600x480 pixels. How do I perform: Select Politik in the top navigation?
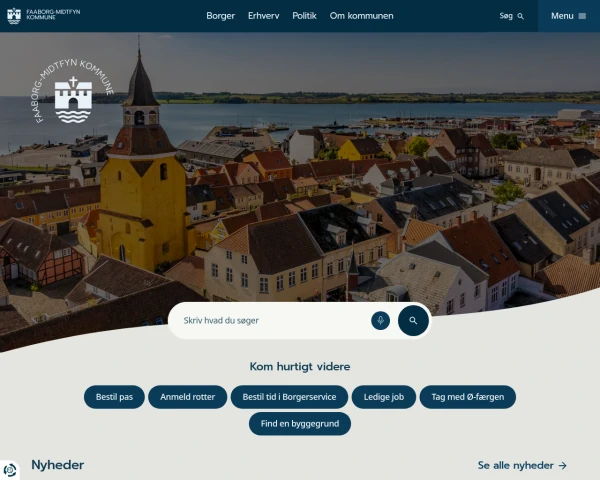(x=304, y=16)
